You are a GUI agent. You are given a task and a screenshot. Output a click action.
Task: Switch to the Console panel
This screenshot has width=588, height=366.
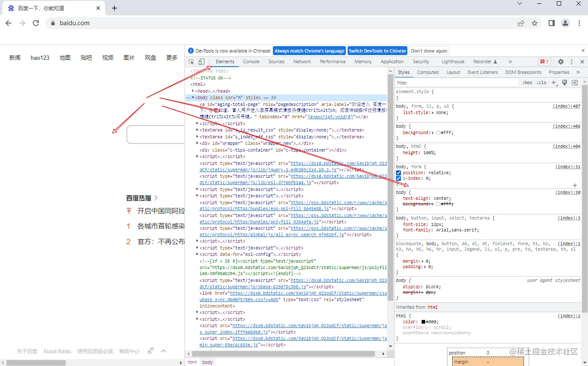point(252,62)
